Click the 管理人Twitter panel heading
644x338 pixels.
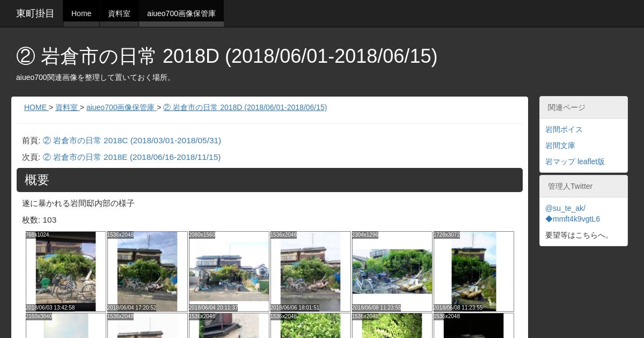[x=583, y=186]
